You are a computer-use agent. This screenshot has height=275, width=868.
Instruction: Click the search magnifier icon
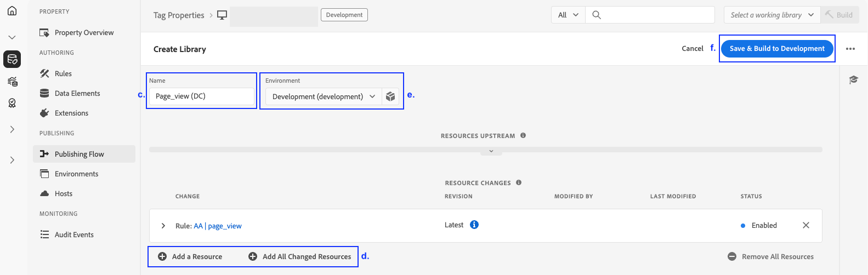pyautogui.click(x=597, y=15)
